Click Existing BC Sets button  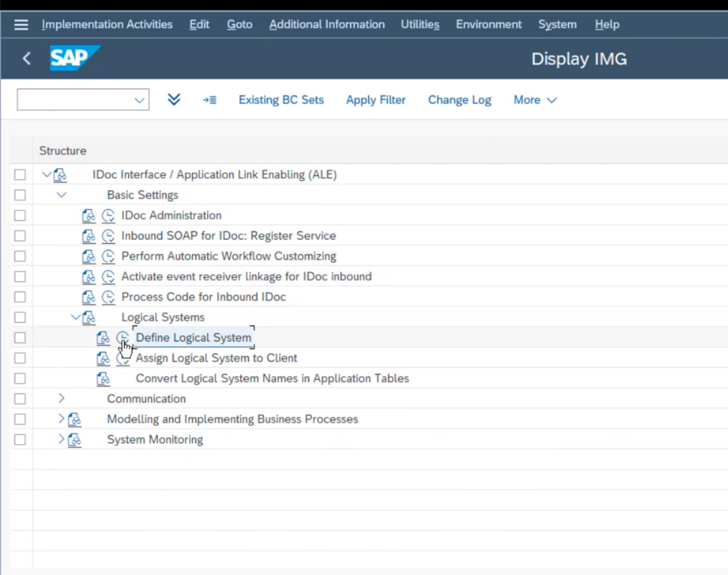coord(281,100)
